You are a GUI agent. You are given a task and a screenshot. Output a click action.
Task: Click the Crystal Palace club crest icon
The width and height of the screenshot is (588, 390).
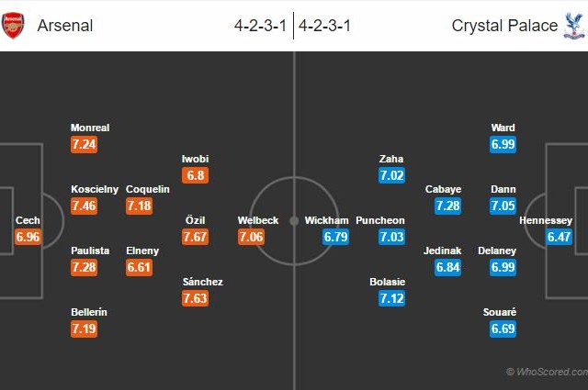573,25
